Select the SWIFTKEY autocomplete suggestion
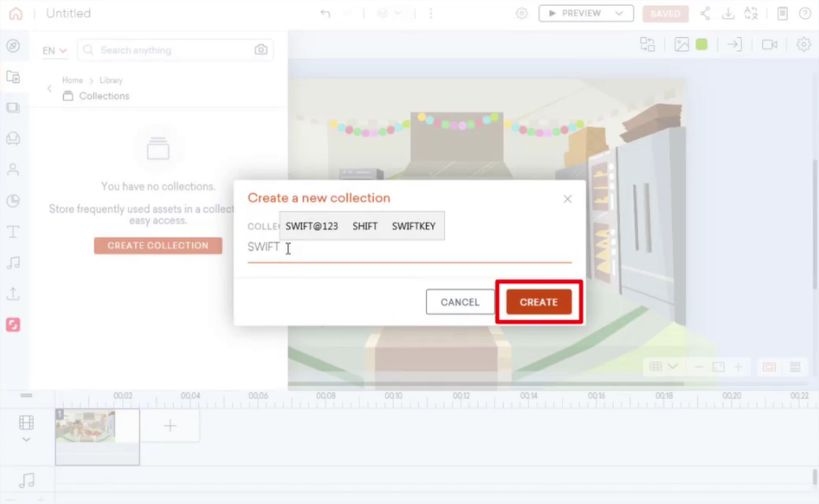 (413, 226)
